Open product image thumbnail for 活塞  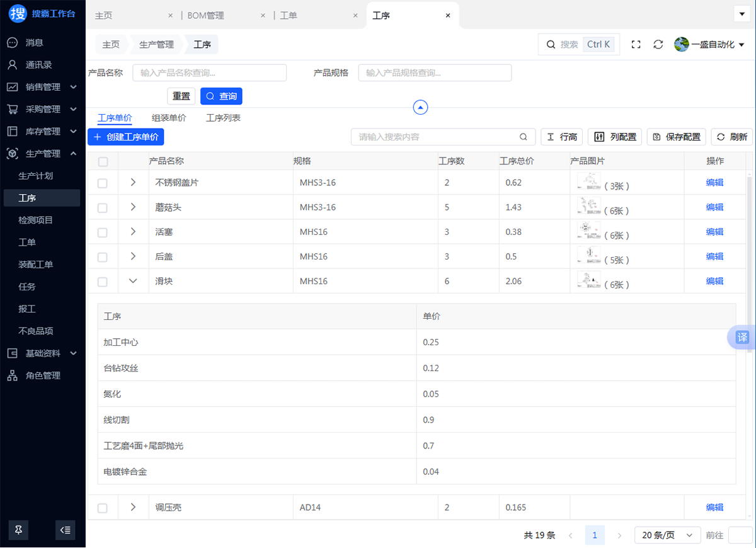coord(588,231)
